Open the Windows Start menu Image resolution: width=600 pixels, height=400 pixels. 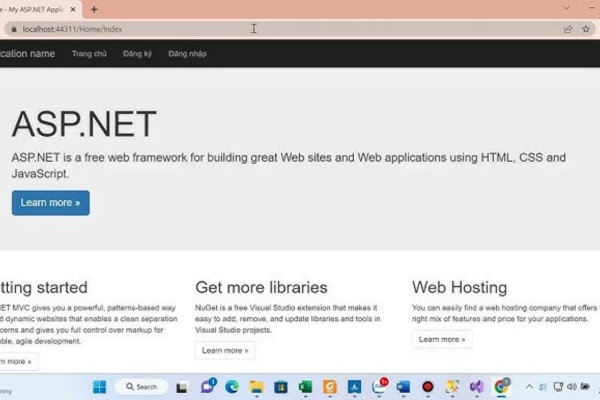(x=99, y=387)
